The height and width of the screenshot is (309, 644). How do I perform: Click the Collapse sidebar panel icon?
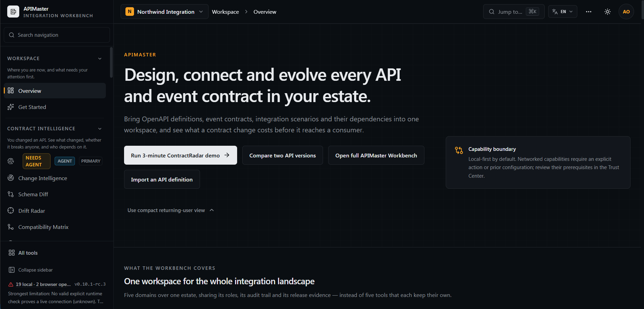(x=12, y=270)
